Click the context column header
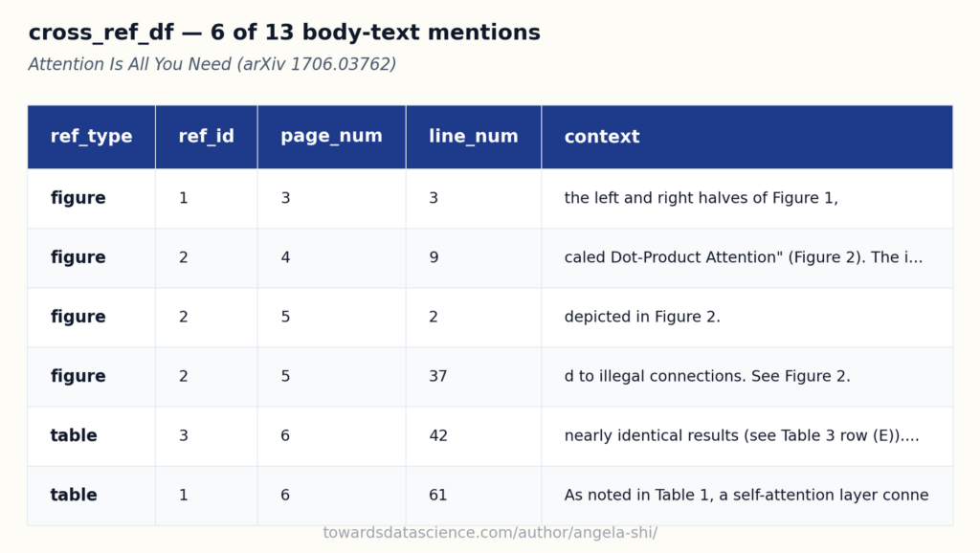 tap(746, 137)
